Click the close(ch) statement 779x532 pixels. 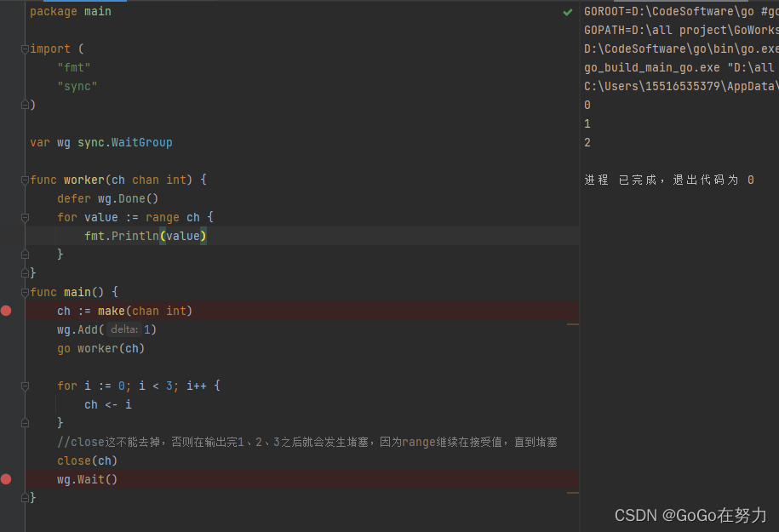click(x=87, y=461)
